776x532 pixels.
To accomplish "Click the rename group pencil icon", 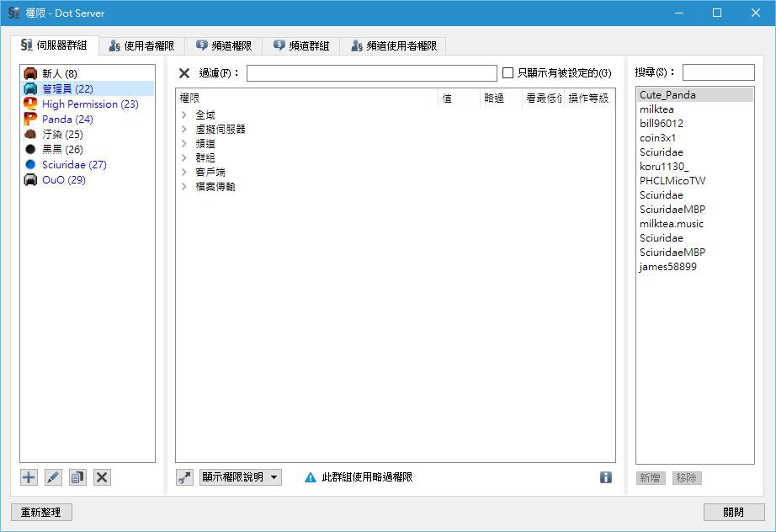I will point(53,477).
